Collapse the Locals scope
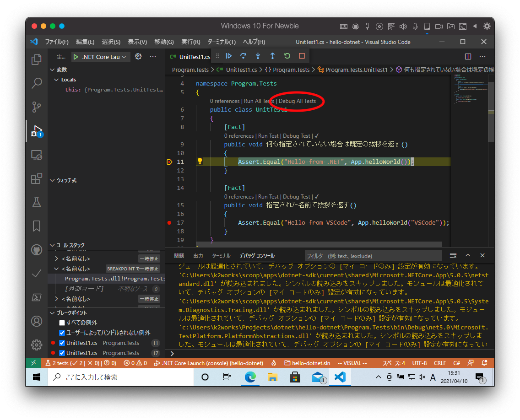Image resolution: width=520 pixels, height=420 pixels. (x=56, y=80)
